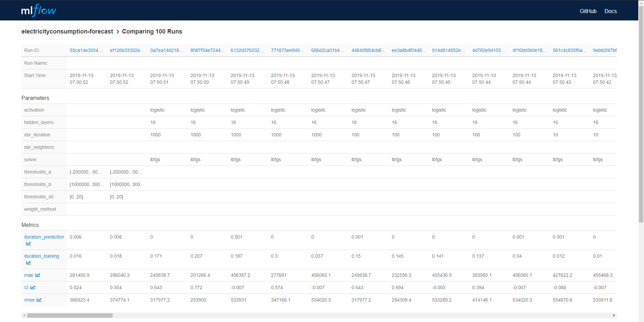Click the mlflow logo
This screenshot has width=644, height=322.
[x=39, y=10]
